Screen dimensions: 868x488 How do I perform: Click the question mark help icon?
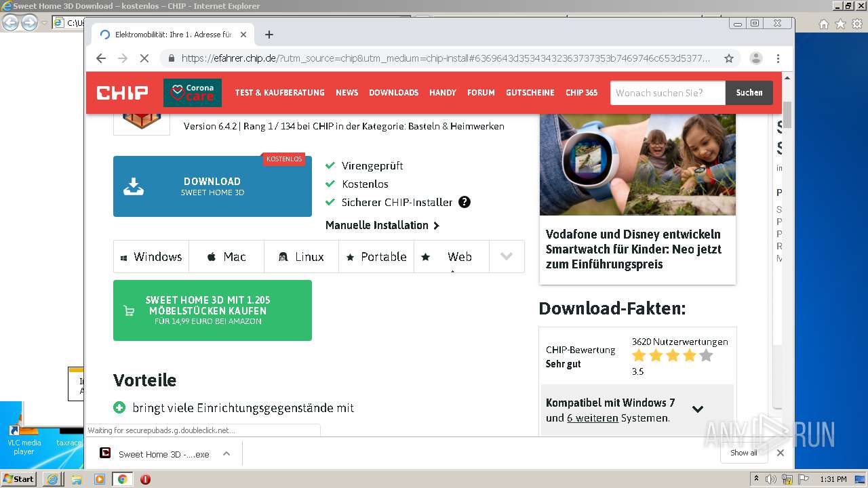tap(465, 202)
